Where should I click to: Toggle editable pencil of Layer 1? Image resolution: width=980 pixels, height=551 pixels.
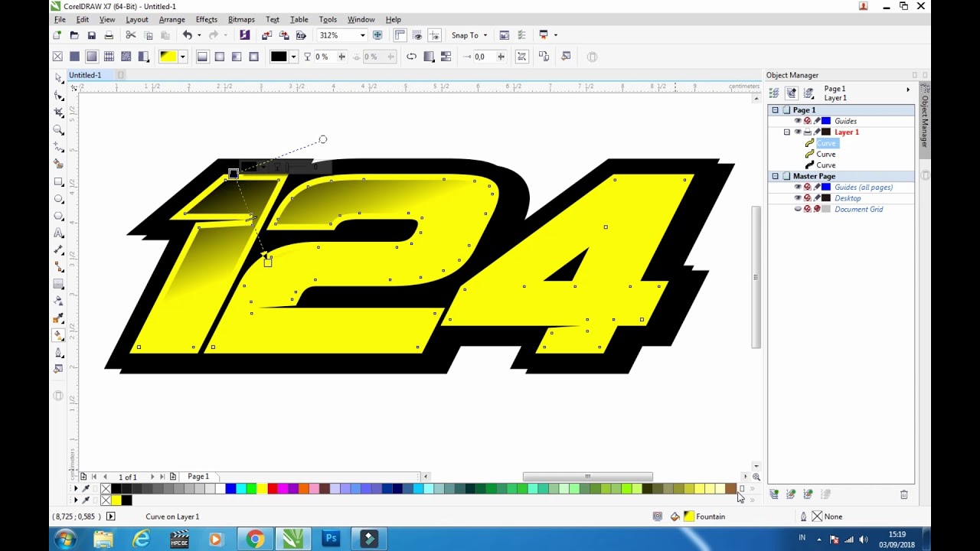[x=817, y=132]
